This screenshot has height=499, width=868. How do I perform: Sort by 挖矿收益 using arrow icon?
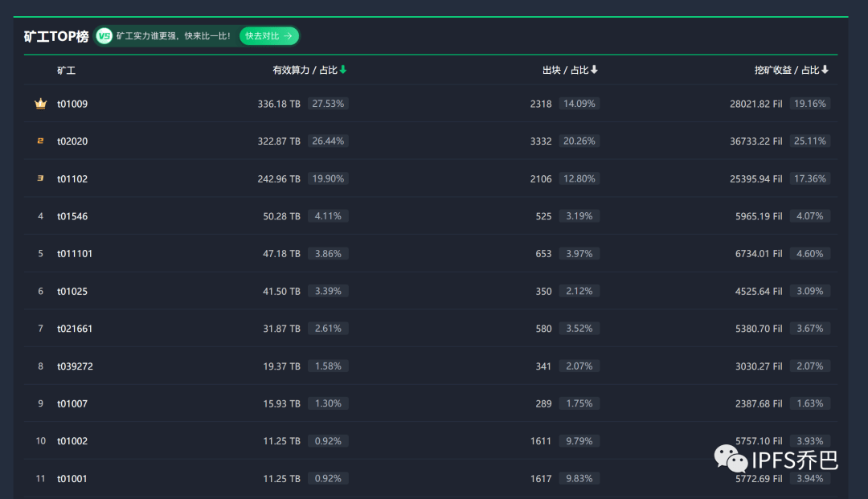point(825,70)
